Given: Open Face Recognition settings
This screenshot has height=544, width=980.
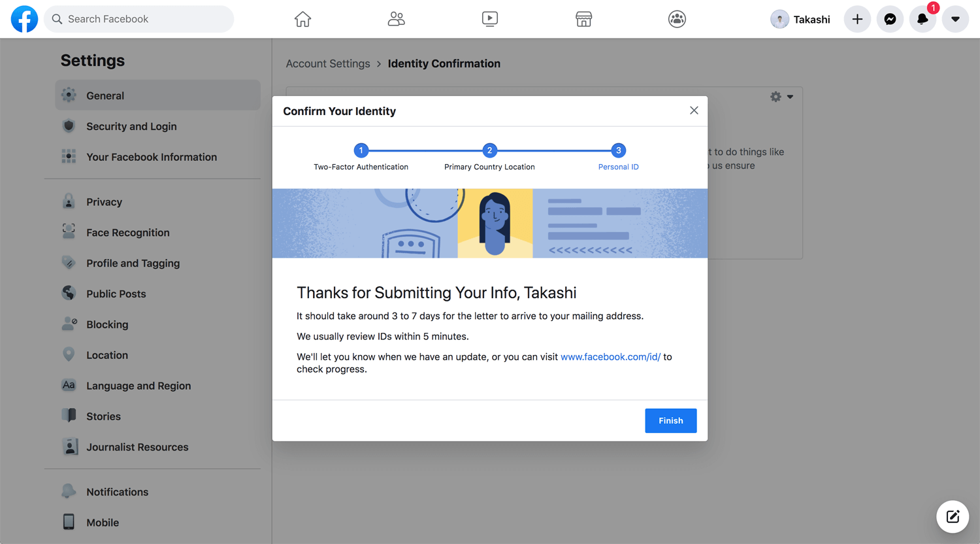Looking at the screenshot, I should pyautogui.click(x=157, y=233).
